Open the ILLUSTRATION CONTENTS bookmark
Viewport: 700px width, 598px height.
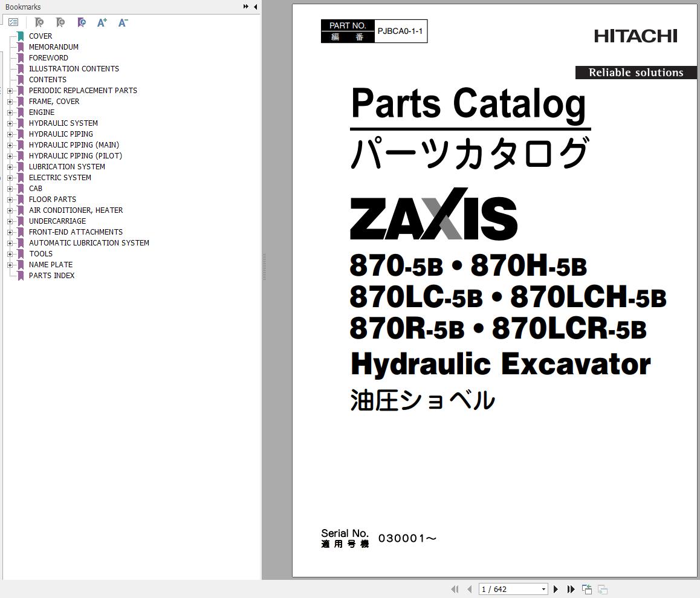coord(74,69)
